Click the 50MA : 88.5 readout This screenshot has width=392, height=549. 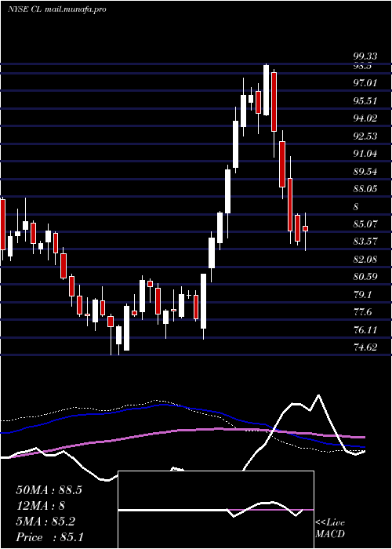point(49,490)
